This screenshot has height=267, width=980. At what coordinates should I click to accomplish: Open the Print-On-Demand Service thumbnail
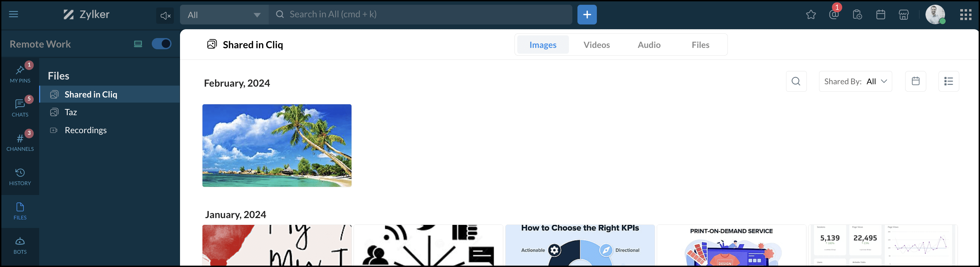point(731,245)
